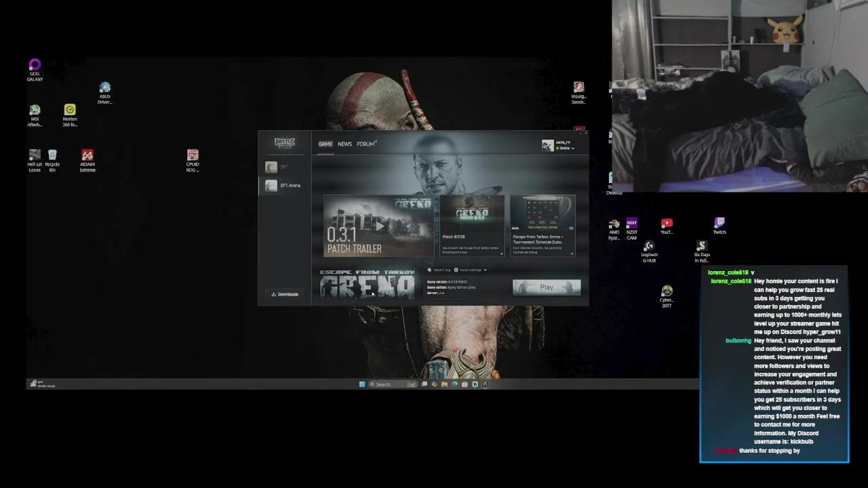Open AMD Ryzen desktop shortcut
This screenshot has height=488, width=868.
(614, 230)
